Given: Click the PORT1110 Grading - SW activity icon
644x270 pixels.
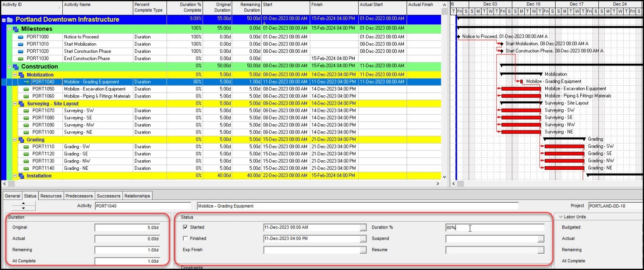Looking at the screenshot, I should click(26, 147).
